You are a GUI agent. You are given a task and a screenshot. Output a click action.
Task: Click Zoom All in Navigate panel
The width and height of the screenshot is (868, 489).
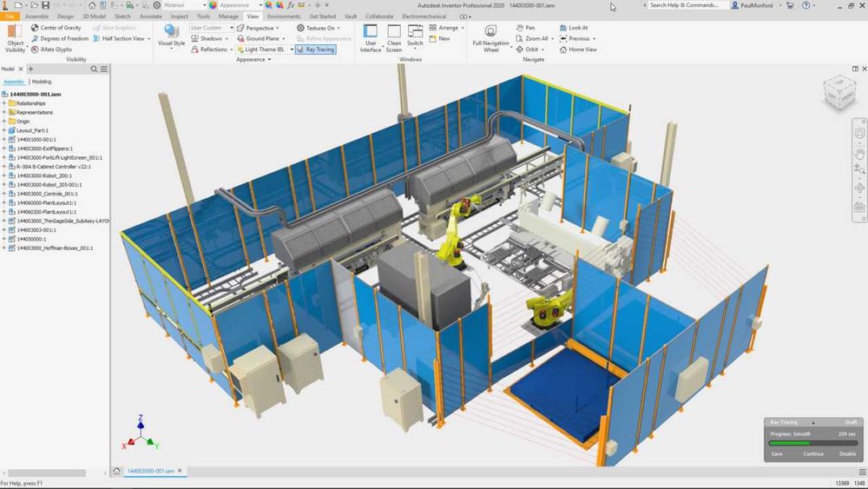coord(532,39)
